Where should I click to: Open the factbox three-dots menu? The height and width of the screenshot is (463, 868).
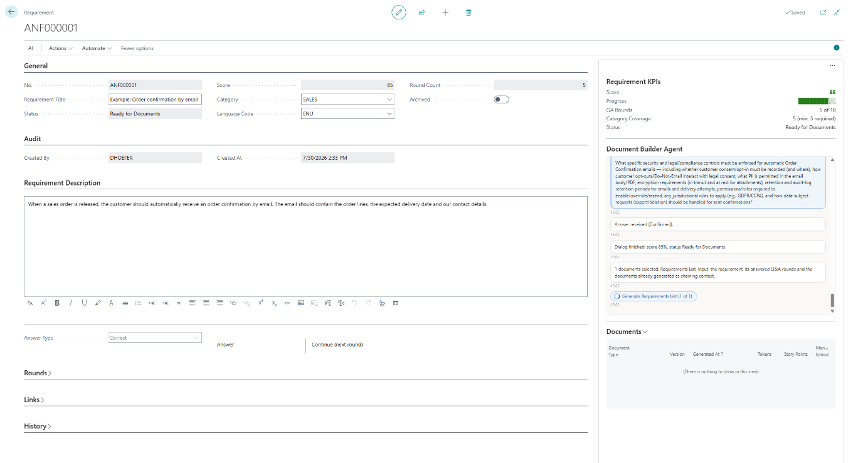click(832, 65)
